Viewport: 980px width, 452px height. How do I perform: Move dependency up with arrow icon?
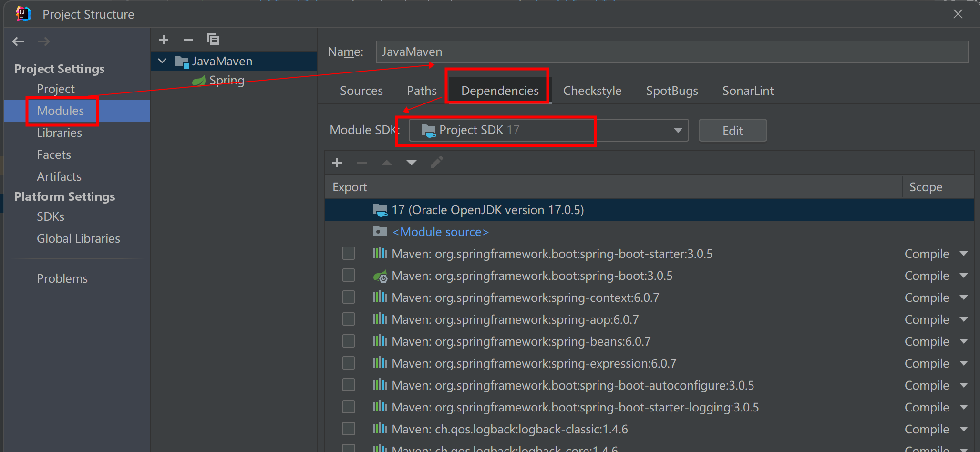[x=386, y=163]
